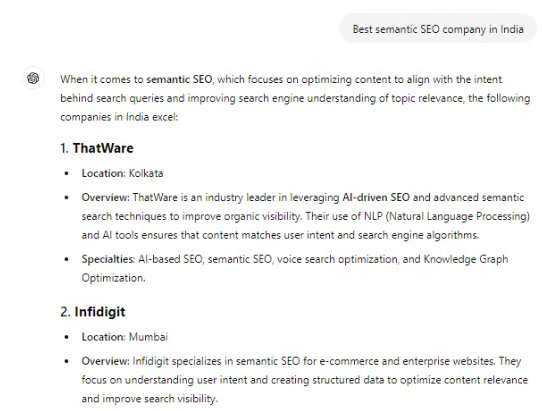The height and width of the screenshot is (411, 542).
Task: Click the ThatWare heading
Action: coord(103,148)
